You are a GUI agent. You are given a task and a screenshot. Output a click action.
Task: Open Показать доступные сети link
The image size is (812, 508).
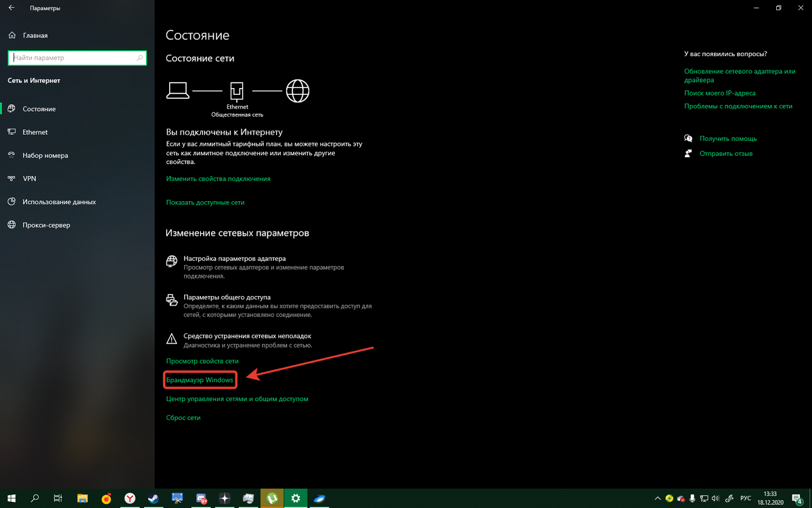(205, 203)
